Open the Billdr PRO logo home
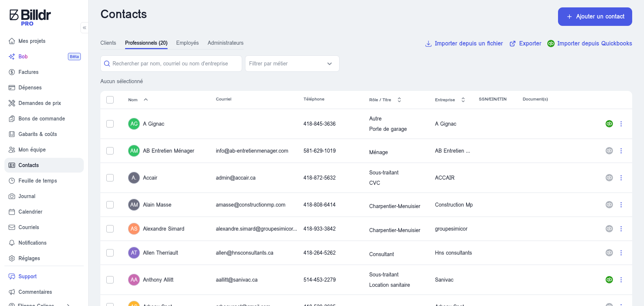This screenshot has height=306, width=644. pos(30,17)
